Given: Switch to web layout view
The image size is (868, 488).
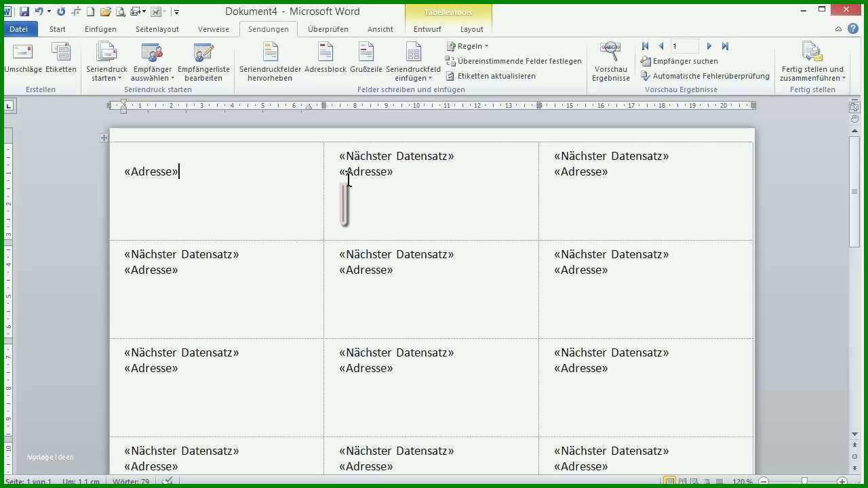Looking at the screenshot, I should pos(695,481).
